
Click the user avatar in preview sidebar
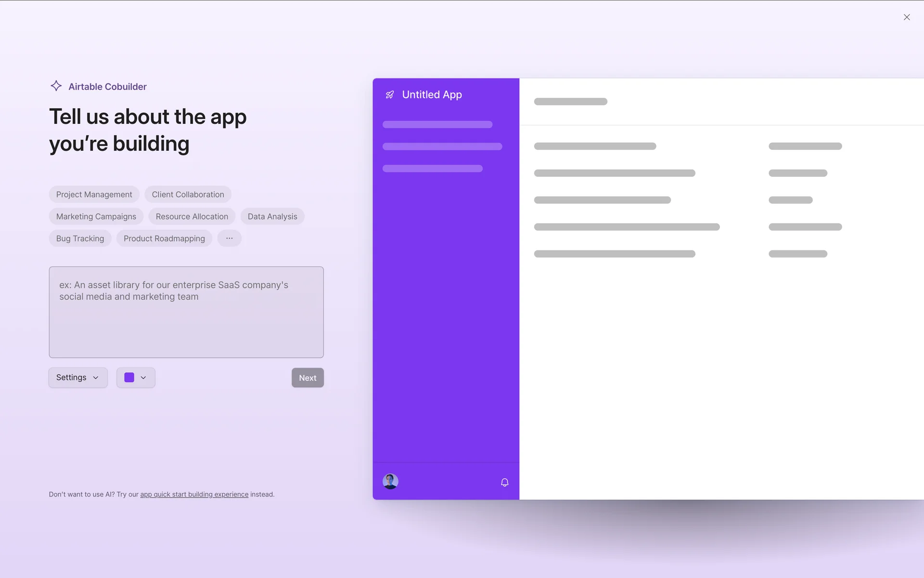click(390, 481)
